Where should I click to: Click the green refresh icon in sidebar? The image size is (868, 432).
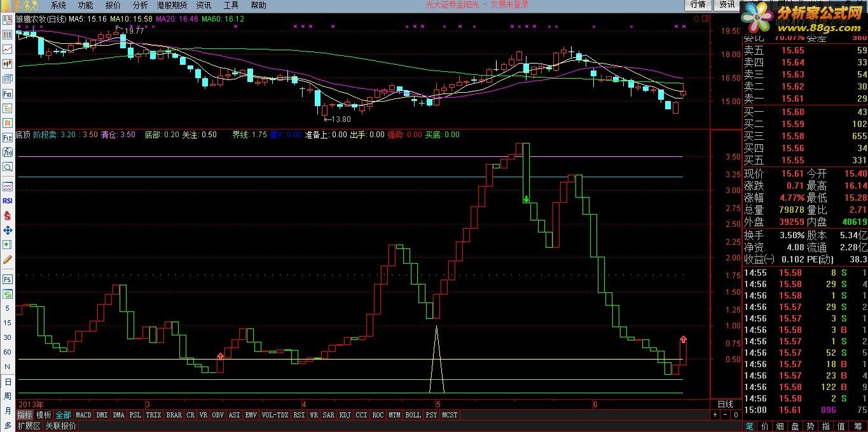(8, 294)
